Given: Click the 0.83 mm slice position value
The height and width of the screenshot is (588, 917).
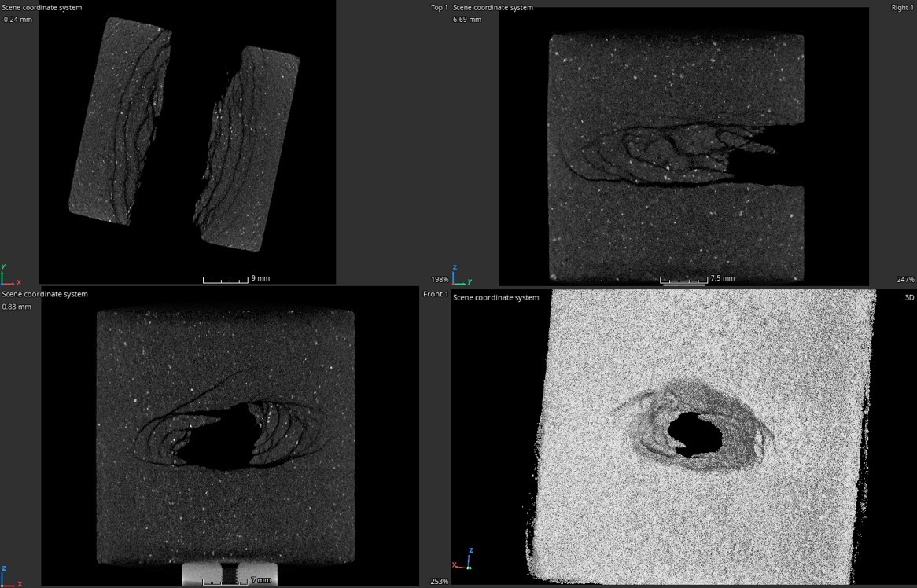Looking at the screenshot, I should (17, 307).
